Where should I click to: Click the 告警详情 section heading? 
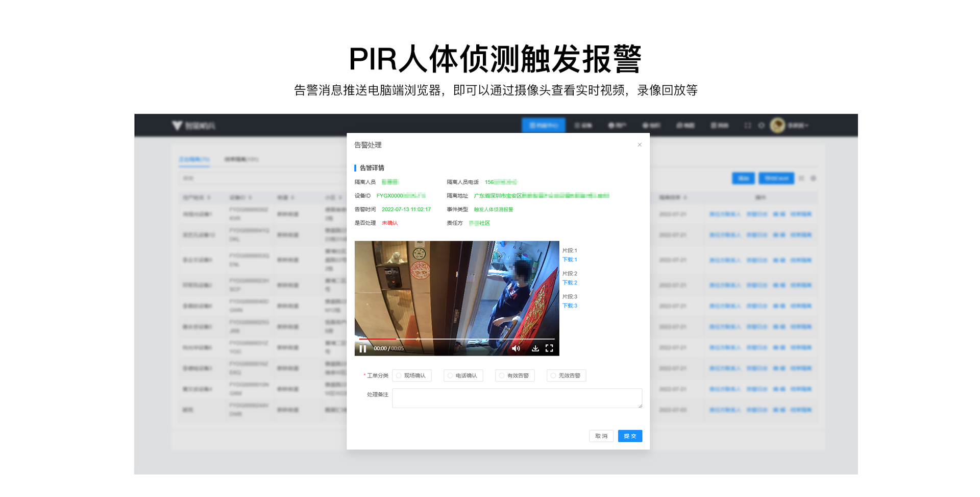click(372, 168)
